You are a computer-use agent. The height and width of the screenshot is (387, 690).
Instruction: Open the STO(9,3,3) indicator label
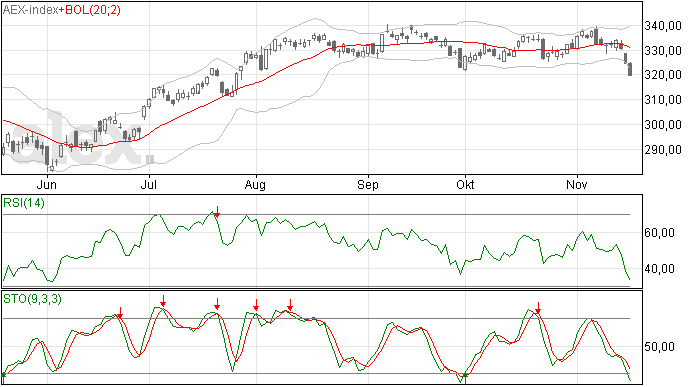32,299
